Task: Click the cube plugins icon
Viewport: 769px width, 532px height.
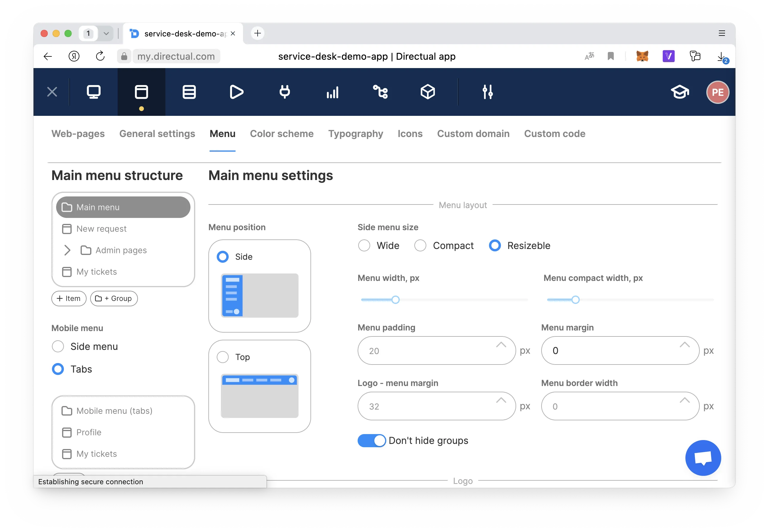Action: pyautogui.click(x=428, y=92)
